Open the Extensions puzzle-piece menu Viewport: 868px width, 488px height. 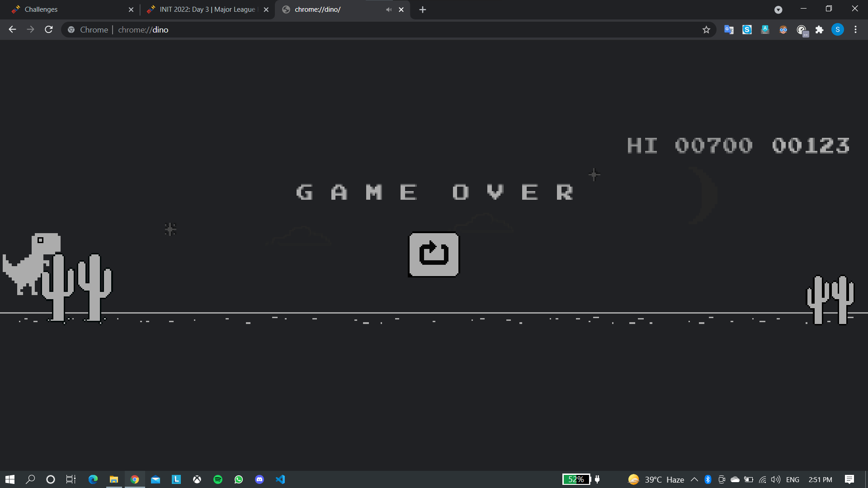[819, 30]
